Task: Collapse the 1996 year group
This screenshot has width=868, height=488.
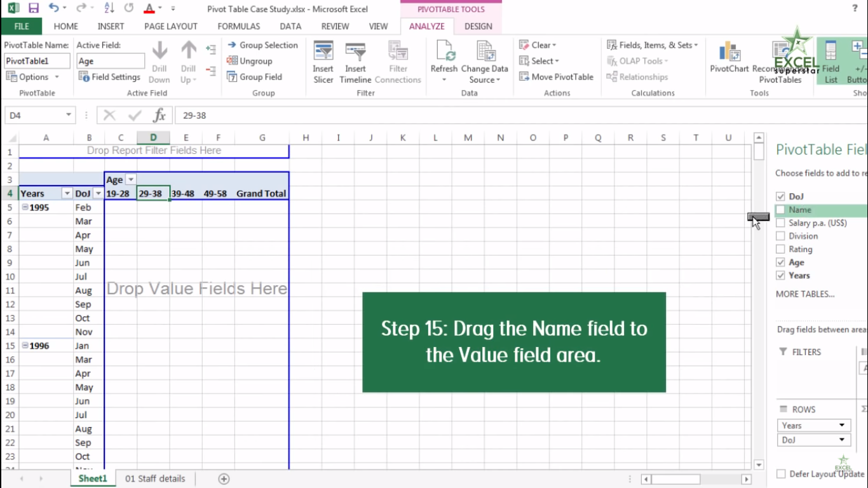Action: pyautogui.click(x=25, y=346)
